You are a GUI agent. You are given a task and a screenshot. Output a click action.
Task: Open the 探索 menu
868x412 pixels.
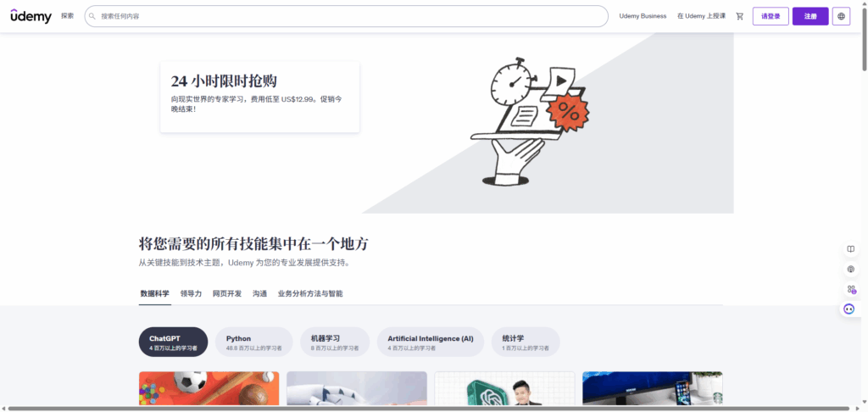click(68, 16)
